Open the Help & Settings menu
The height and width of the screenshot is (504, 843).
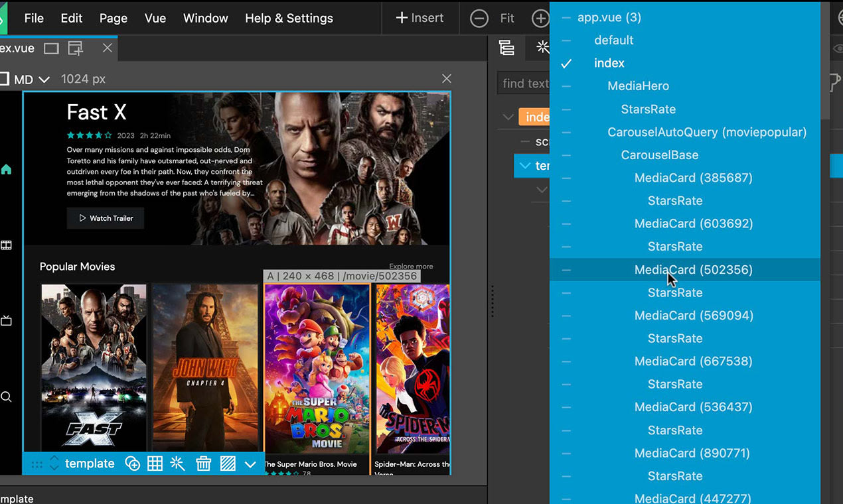pyautogui.click(x=289, y=18)
